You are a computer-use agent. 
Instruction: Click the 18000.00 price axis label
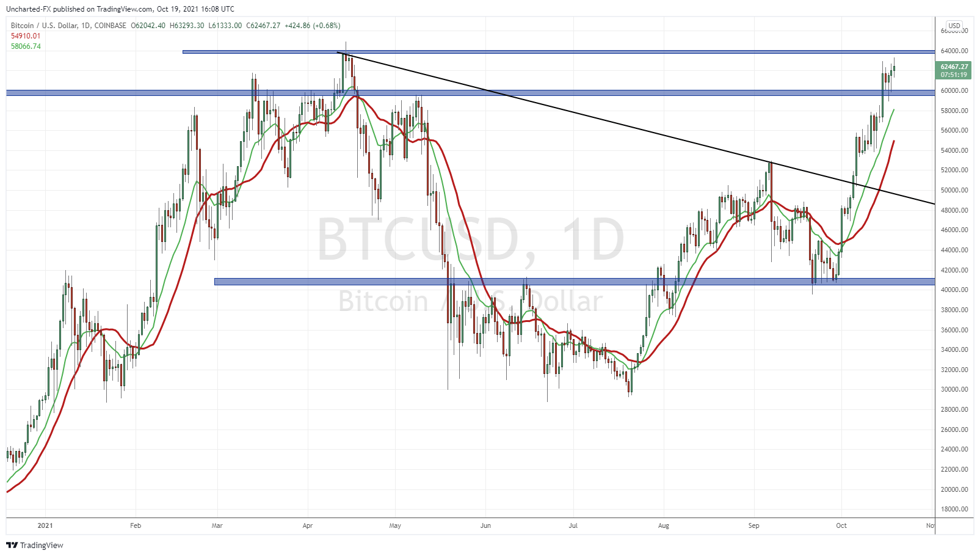(x=954, y=509)
